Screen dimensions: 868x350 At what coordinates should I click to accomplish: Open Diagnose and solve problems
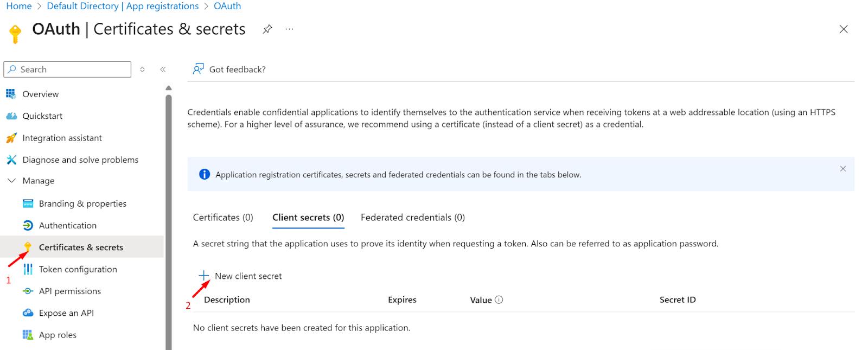tap(80, 160)
